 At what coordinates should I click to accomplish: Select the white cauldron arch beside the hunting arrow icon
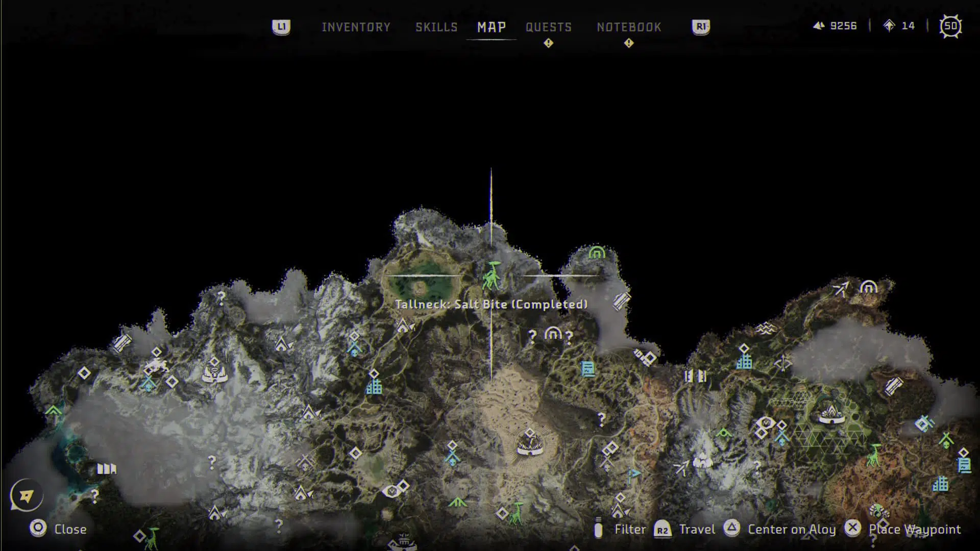[x=868, y=287]
